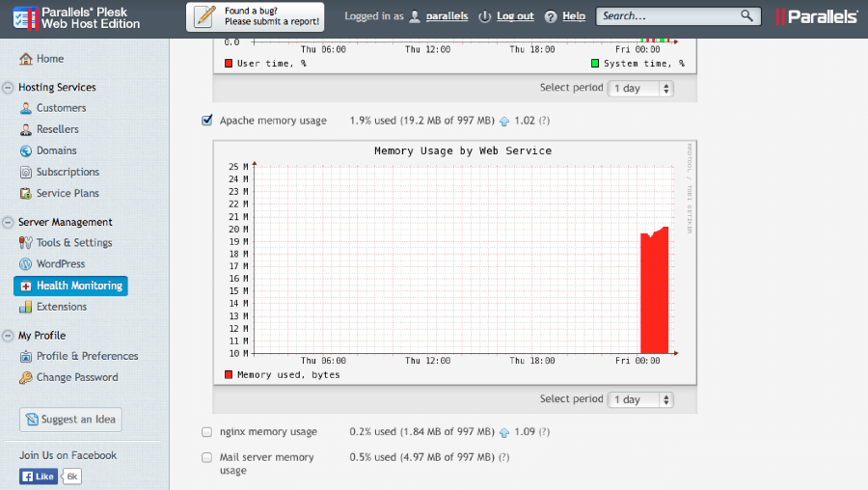Image resolution: width=868 pixels, height=490 pixels.
Task: Click the green System time legend swatch
Action: tap(594, 63)
